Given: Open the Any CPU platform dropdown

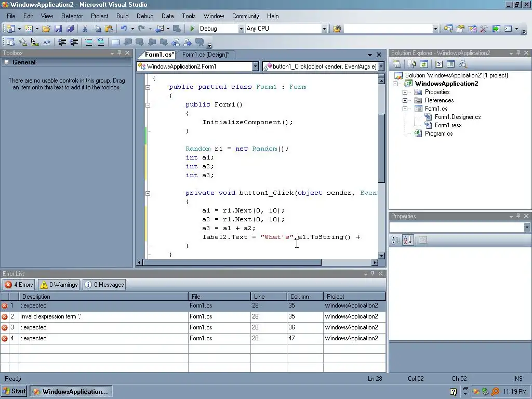Looking at the screenshot, I should 324,29.
